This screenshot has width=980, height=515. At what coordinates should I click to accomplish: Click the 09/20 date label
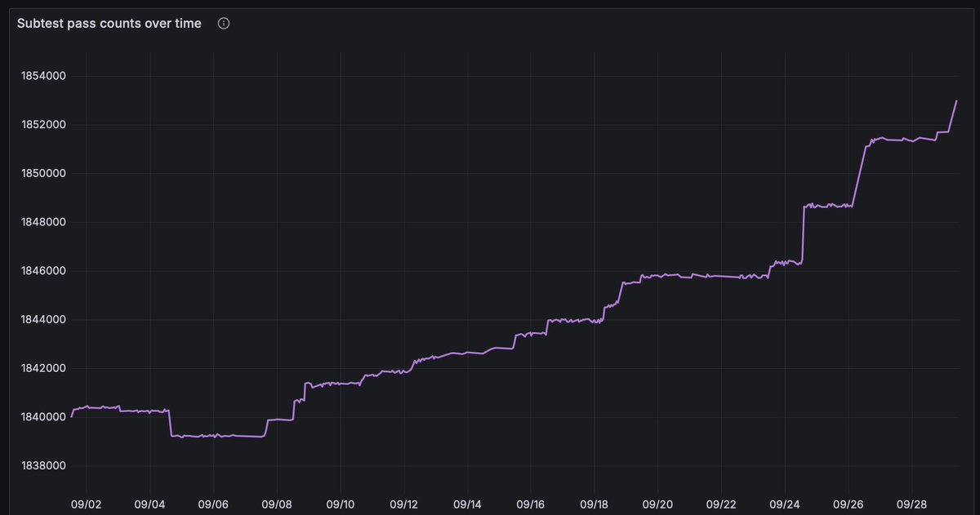click(658, 504)
